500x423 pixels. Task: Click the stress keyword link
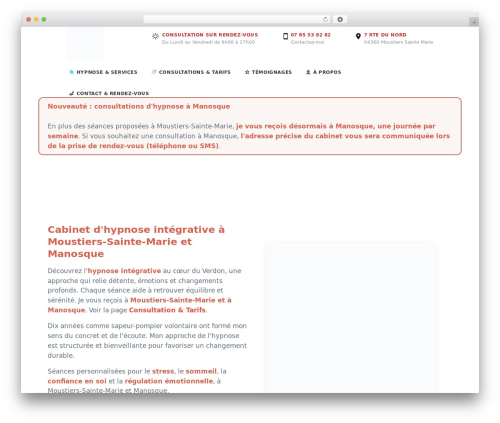click(163, 371)
